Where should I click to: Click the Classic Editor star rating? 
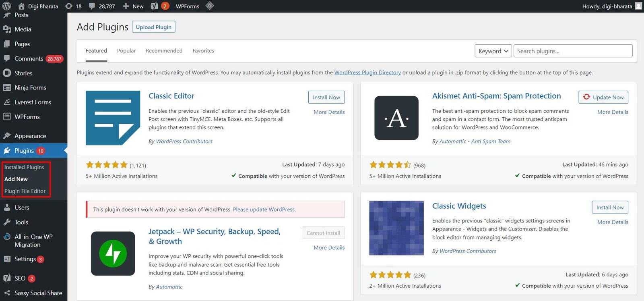pyautogui.click(x=107, y=165)
